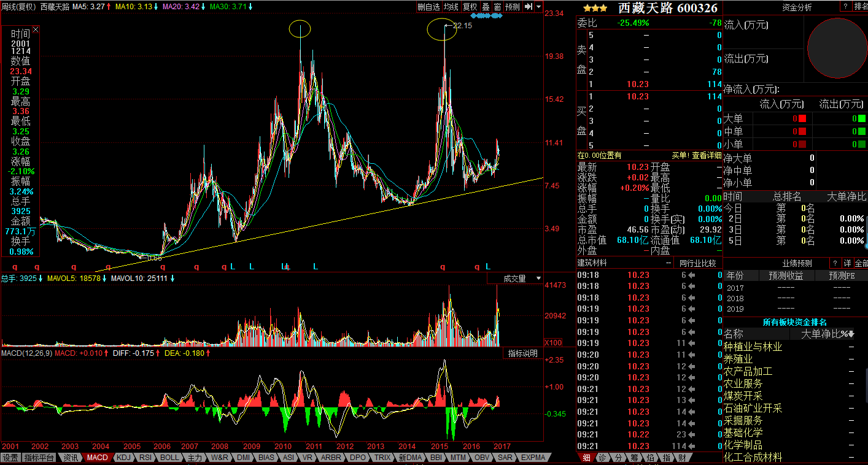Open the 财 finance tab icon

pyautogui.click(x=683, y=458)
